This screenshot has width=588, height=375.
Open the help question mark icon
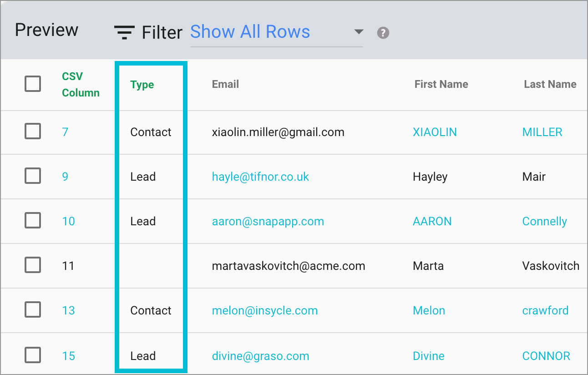click(x=383, y=33)
